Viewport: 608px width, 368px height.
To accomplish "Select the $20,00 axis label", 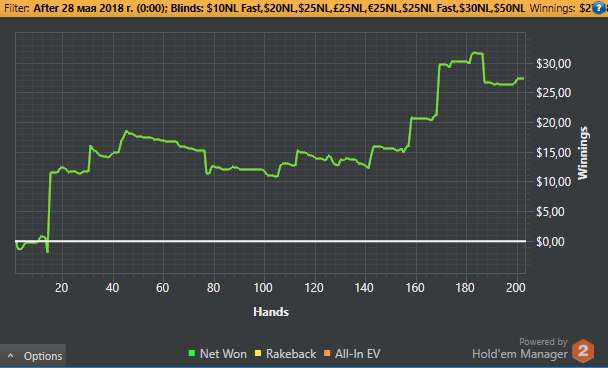I will tap(553, 123).
